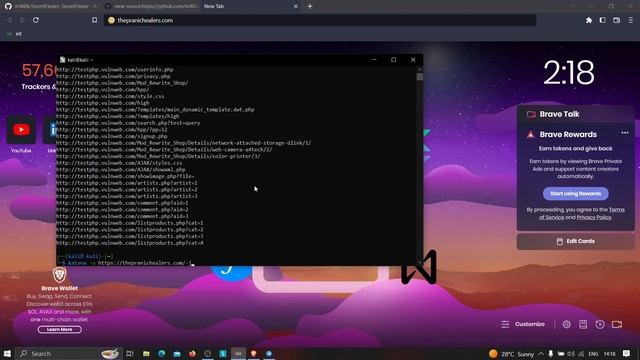Click the taskbar clock showing 14:18

click(x=609, y=354)
